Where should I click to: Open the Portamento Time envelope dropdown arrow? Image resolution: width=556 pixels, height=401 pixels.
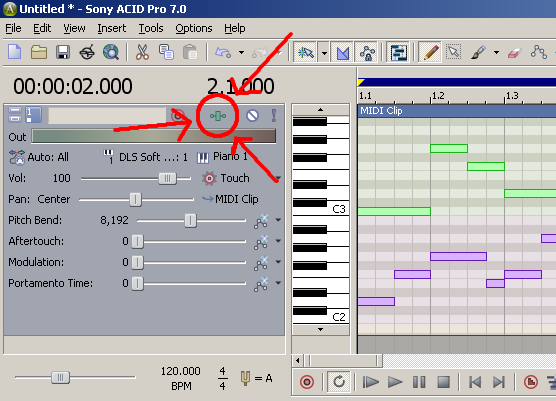tap(278, 283)
